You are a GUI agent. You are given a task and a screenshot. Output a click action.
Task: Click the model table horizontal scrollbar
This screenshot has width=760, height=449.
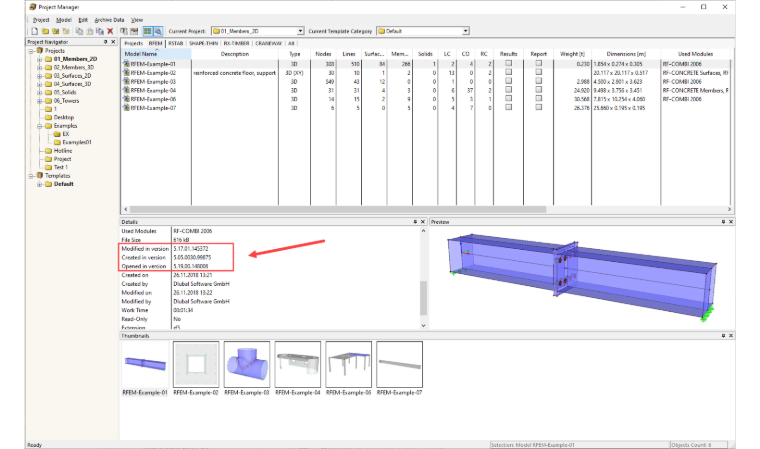click(x=337, y=209)
